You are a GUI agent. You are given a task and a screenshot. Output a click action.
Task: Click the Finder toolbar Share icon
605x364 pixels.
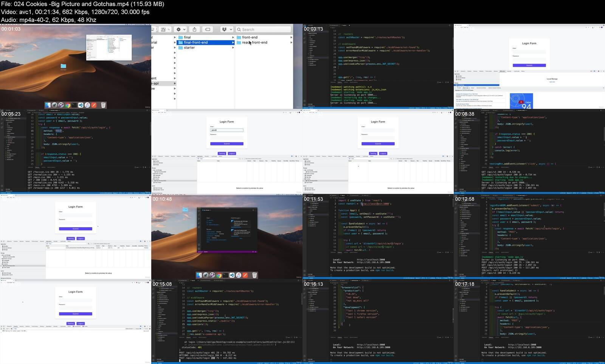coord(194,29)
